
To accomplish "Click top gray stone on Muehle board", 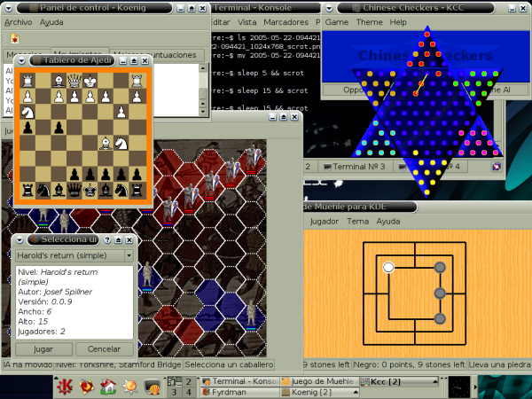I will (440, 268).
